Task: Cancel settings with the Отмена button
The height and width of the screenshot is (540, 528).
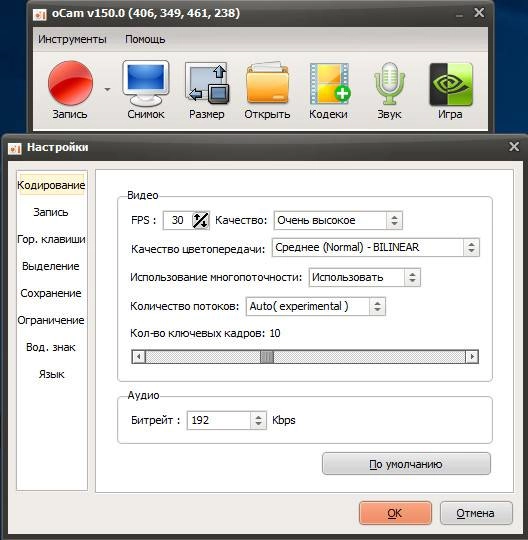Action: tap(476, 513)
